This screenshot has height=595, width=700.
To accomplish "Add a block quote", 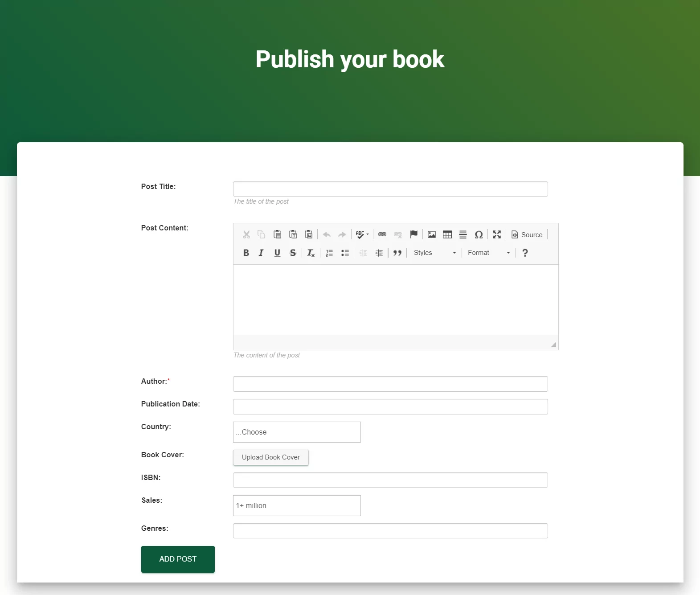I will point(397,253).
